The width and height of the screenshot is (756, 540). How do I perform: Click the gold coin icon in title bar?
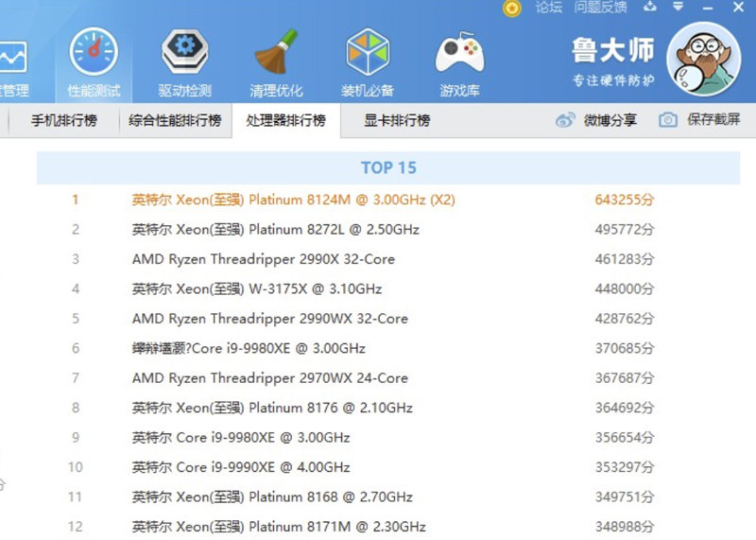(511, 9)
